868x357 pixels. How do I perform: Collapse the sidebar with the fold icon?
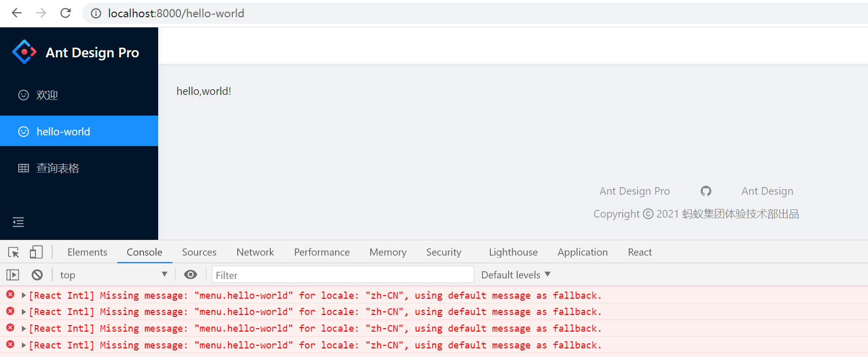pyautogui.click(x=18, y=222)
